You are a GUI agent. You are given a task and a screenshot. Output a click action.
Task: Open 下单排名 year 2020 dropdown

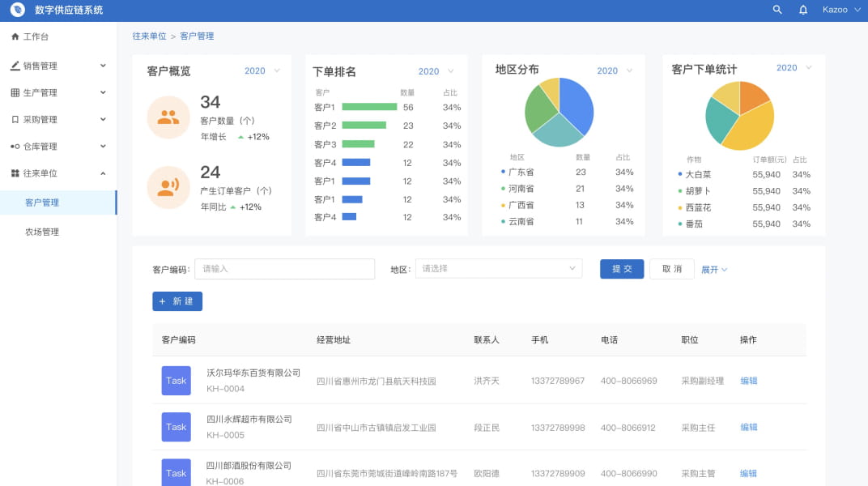coord(436,71)
